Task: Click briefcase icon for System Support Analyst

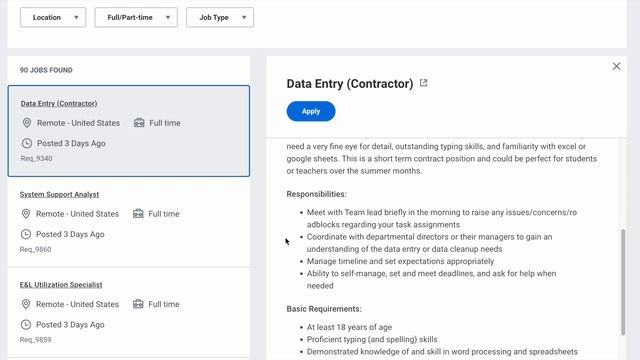Action: (138, 214)
